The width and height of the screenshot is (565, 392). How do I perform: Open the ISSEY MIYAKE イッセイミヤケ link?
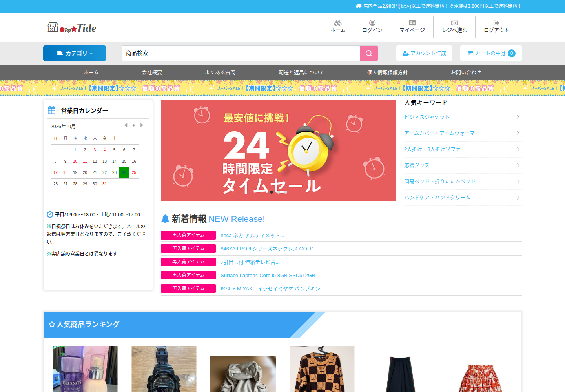tap(272, 289)
